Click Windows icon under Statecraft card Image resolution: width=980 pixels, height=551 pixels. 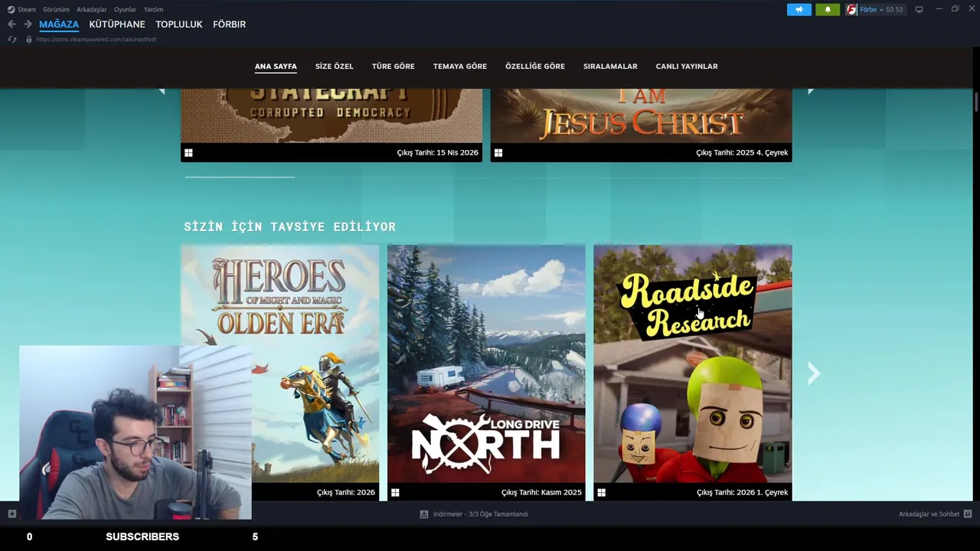tap(188, 152)
